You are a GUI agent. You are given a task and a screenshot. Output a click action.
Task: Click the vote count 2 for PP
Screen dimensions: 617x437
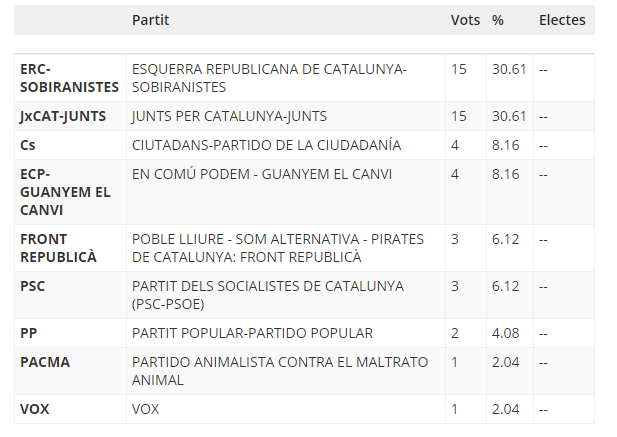(455, 333)
